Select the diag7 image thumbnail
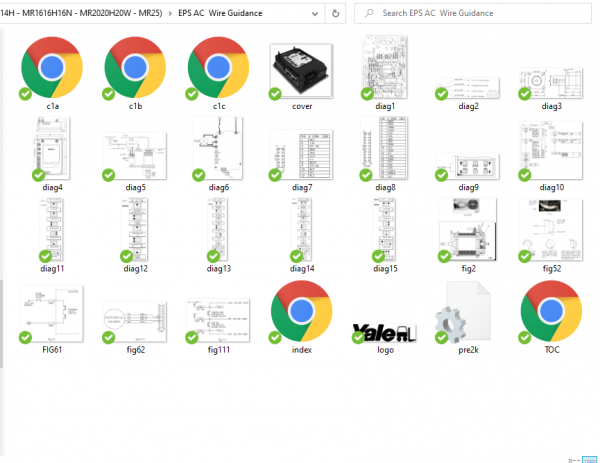600x463 pixels. tap(301, 155)
